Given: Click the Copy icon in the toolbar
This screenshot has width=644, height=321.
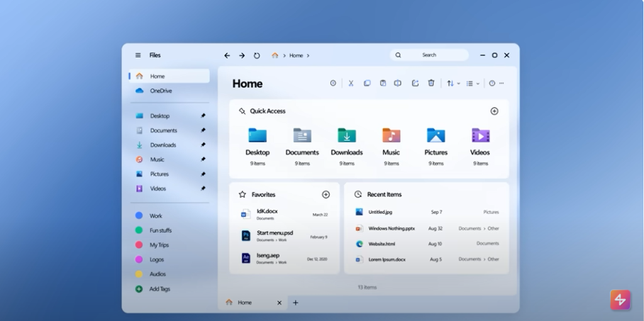Looking at the screenshot, I should (x=367, y=83).
